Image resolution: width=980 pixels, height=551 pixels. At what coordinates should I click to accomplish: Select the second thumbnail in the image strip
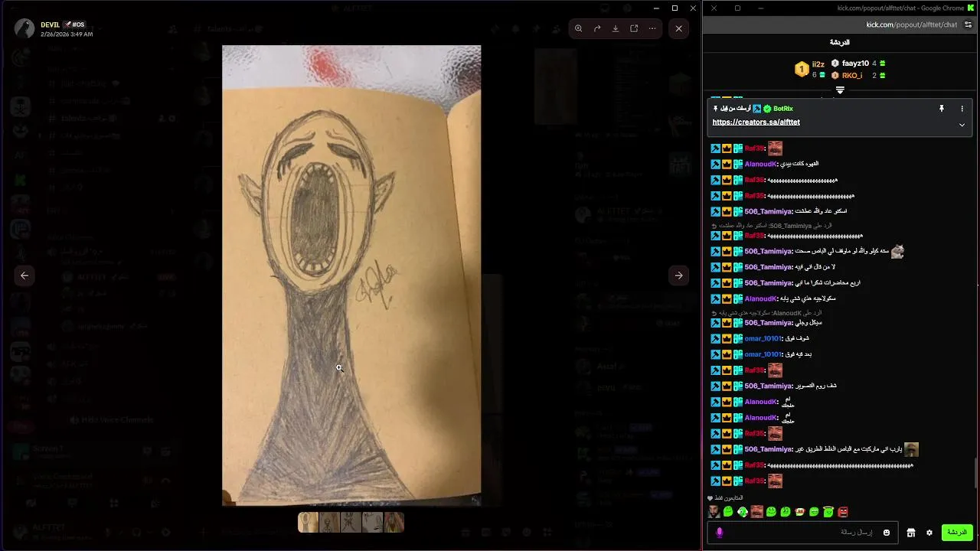pyautogui.click(x=329, y=522)
